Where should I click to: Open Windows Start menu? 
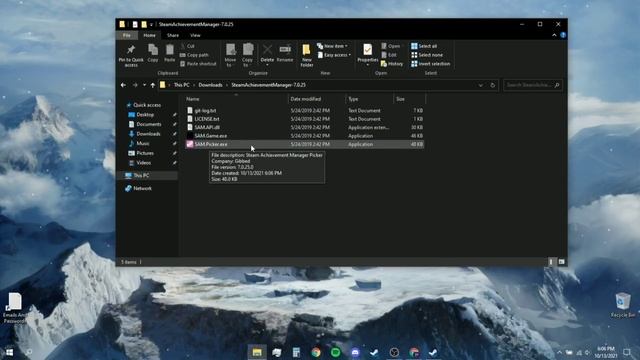click(9, 352)
